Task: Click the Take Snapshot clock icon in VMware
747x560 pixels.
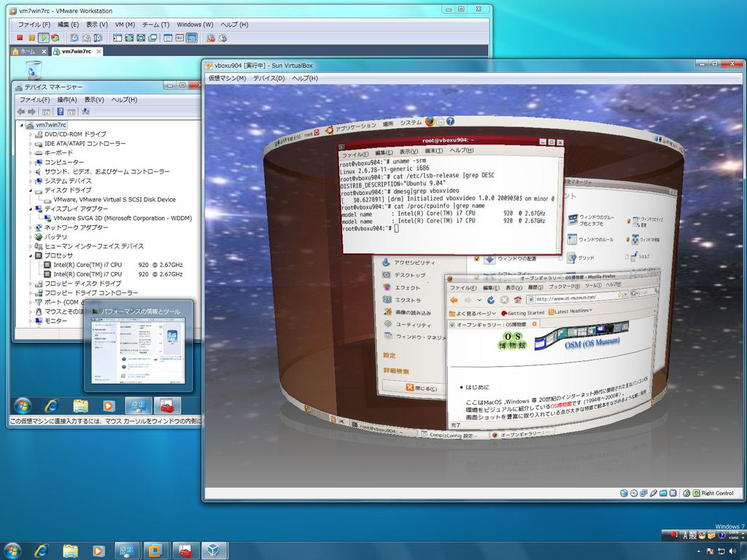Action: point(74,38)
